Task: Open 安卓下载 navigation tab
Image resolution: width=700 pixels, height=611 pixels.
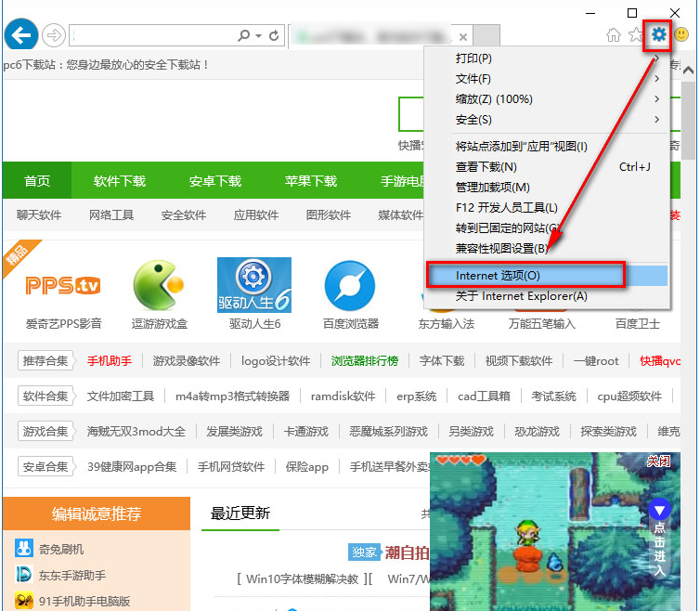Action: click(215, 181)
